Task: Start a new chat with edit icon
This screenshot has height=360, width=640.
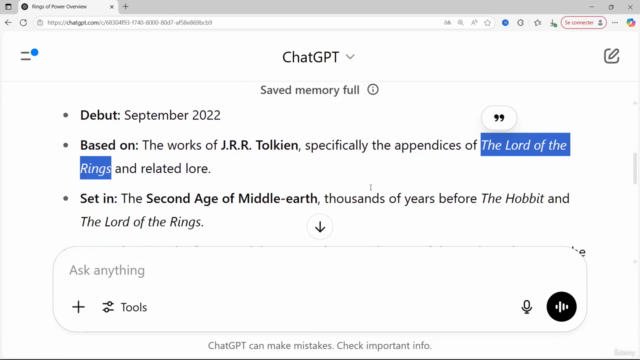Action: (611, 56)
